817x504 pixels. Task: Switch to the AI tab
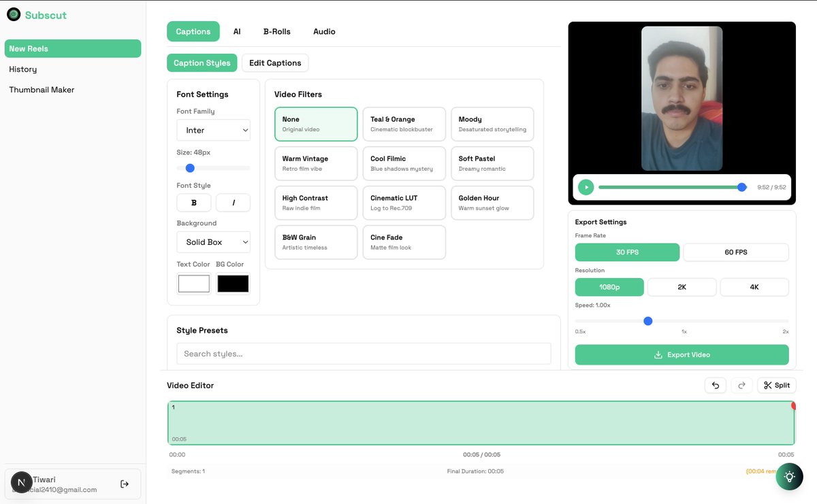point(237,31)
